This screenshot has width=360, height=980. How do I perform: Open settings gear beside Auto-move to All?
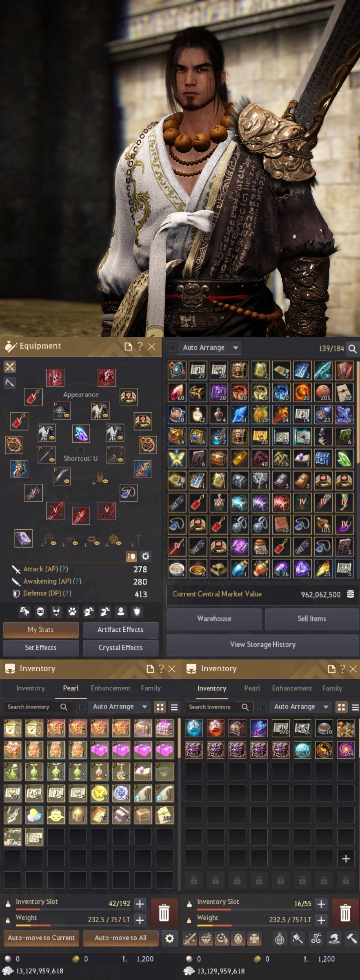coord(169,938)
